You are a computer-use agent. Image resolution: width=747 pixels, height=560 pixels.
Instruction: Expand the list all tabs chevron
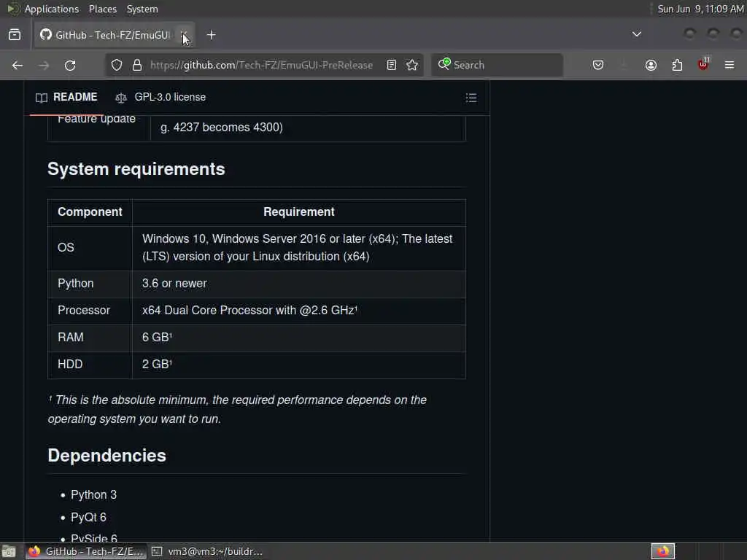tap(636, 34)
